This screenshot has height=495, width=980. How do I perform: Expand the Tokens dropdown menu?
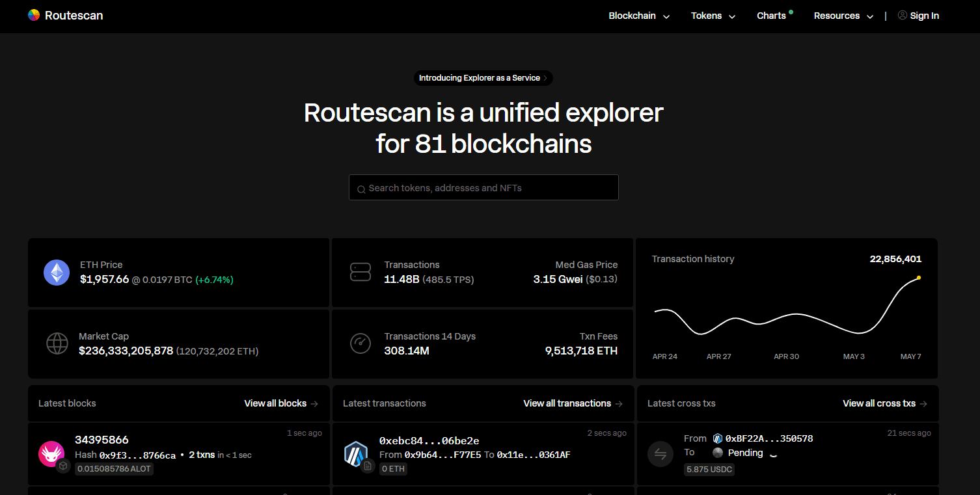coord(713,16)
